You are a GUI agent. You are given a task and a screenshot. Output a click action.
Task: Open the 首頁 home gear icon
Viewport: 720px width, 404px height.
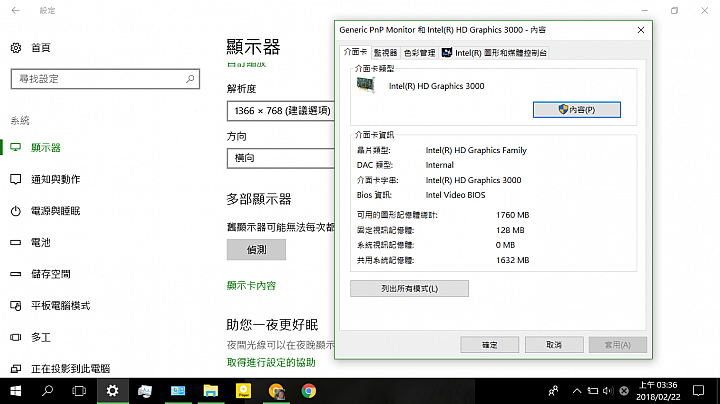[x=16, y=48]
